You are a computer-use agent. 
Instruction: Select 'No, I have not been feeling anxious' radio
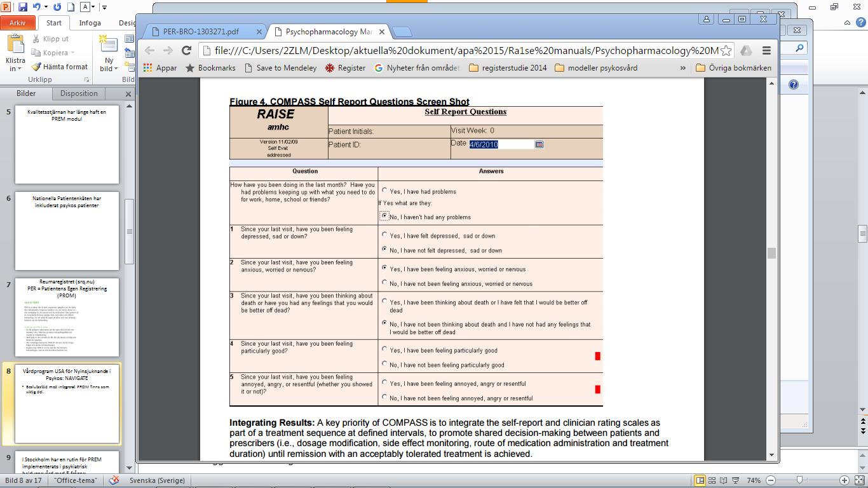point(384,282)
